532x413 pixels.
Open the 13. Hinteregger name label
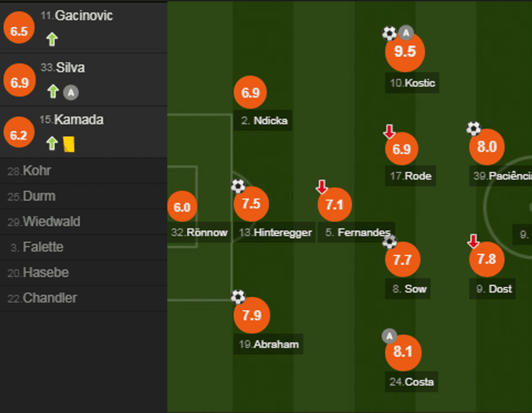(275, 233)
